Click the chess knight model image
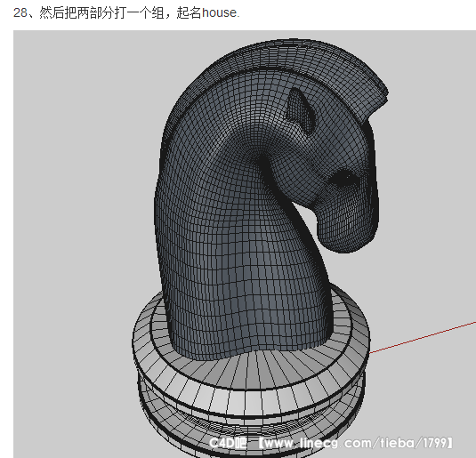The width and height of the screenshot is (476, 458). [245, 244]
